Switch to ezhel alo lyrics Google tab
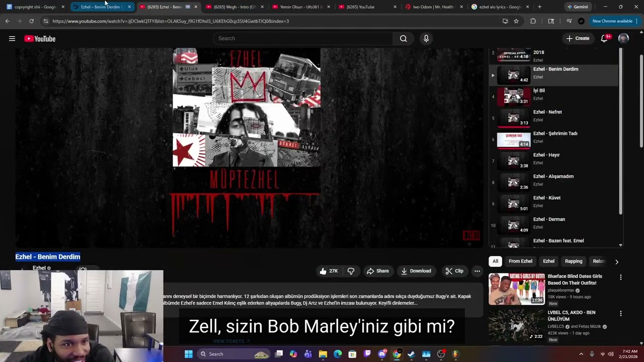Screen dimensions: 644x362 coord(500,7)
